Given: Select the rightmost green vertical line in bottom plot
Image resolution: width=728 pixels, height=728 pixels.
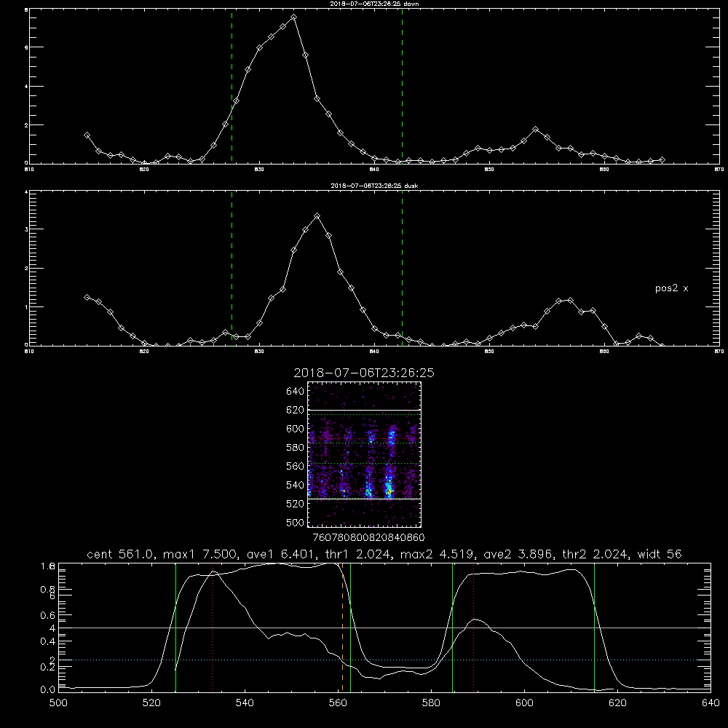Looking at the screenshot, I should pyautogui.click(x=594, y=627).
